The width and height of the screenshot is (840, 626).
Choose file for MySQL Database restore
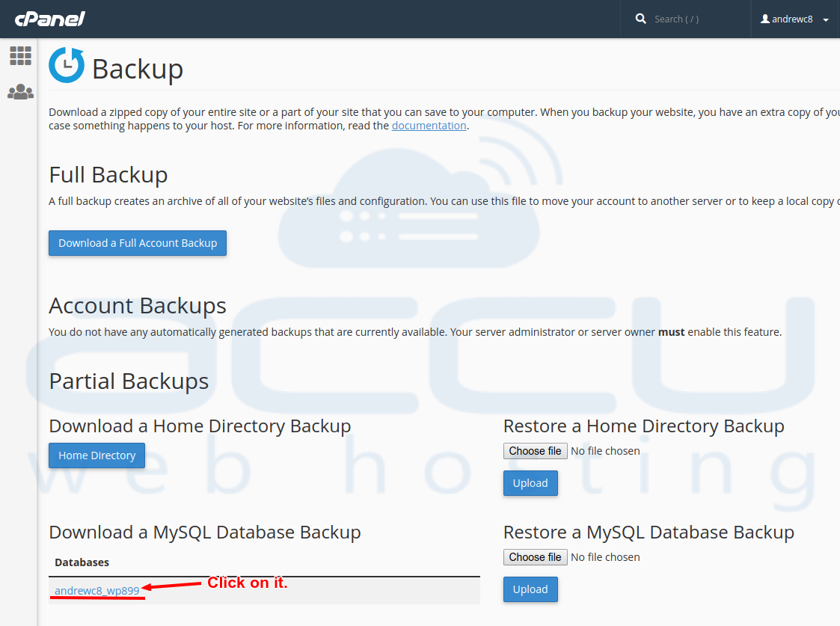pyautogui.click(x=535, y=557)
